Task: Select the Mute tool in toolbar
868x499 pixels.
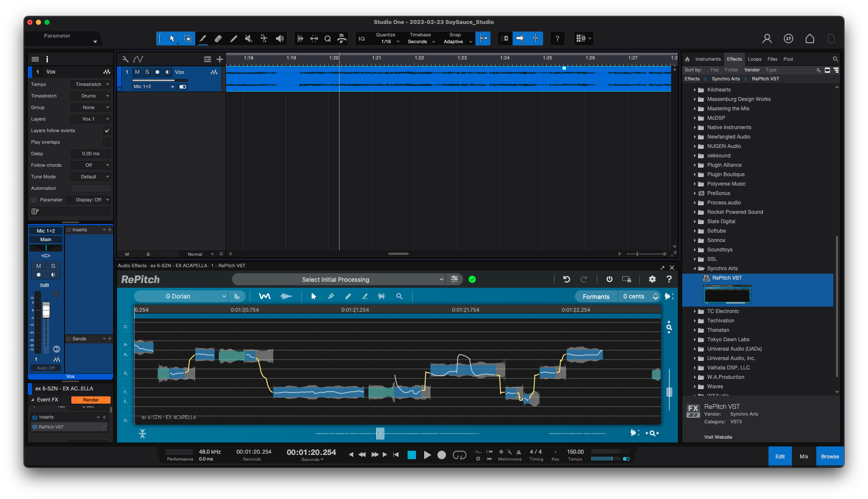Action: pos(249,38)
